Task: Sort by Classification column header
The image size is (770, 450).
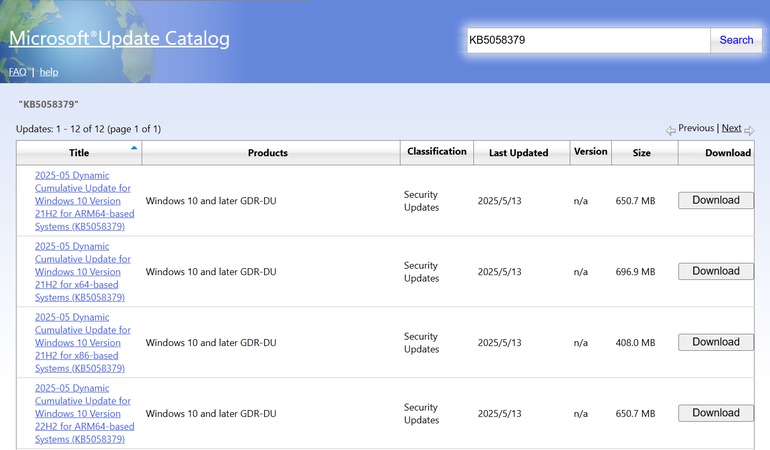Action: [436, 152]
